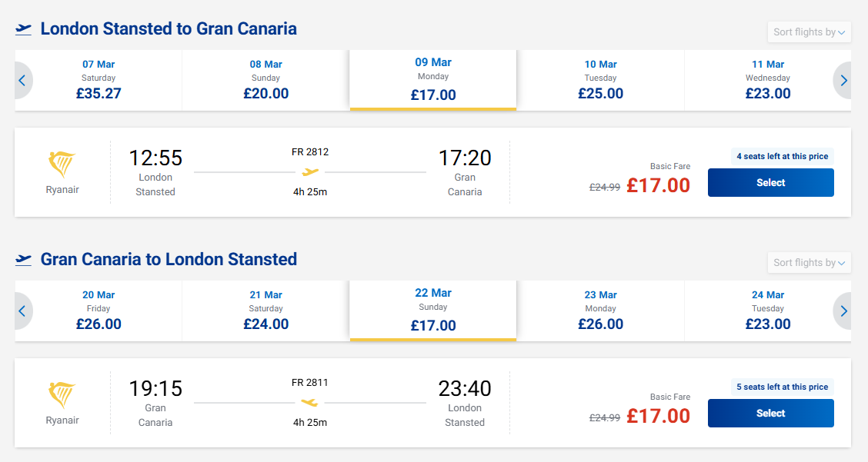Viewport: 868px width, 462px height.
Task: Click the £17.00 outbound Basic Fare price
Action: [x=658, y=185]
